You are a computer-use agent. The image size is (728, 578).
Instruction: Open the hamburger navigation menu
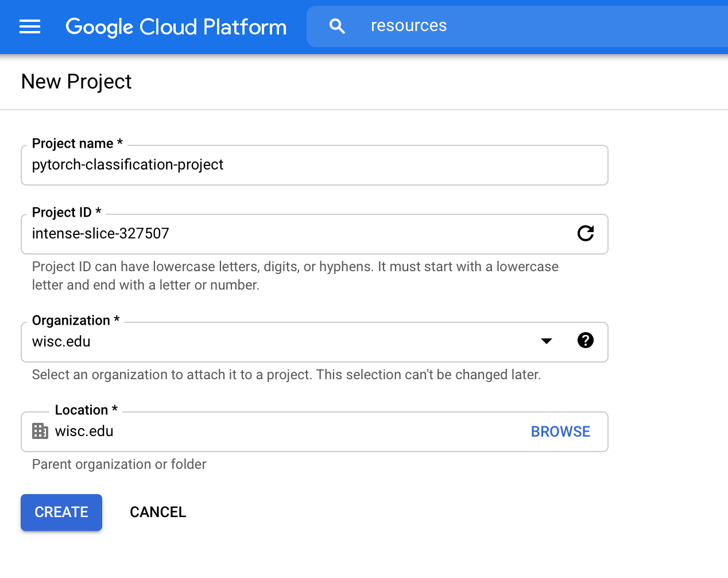click(30, 26)
